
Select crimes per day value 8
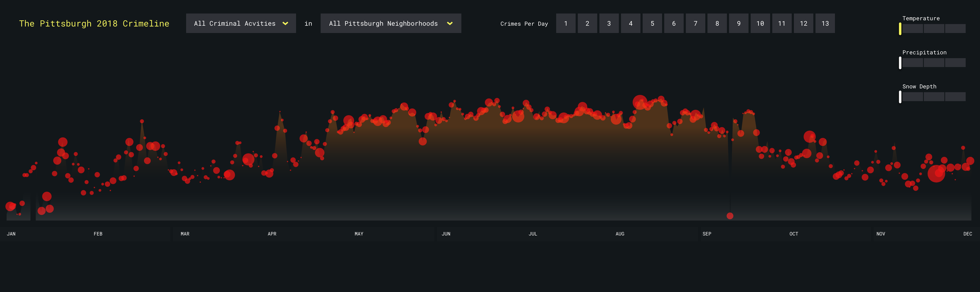(x=717, y=23)
